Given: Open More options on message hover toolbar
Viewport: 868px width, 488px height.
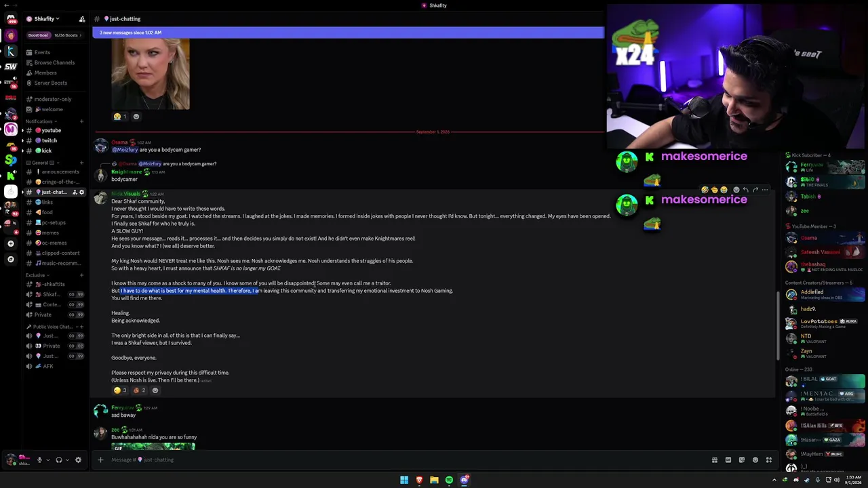Looking at the screenshot, I should (765, 190).
